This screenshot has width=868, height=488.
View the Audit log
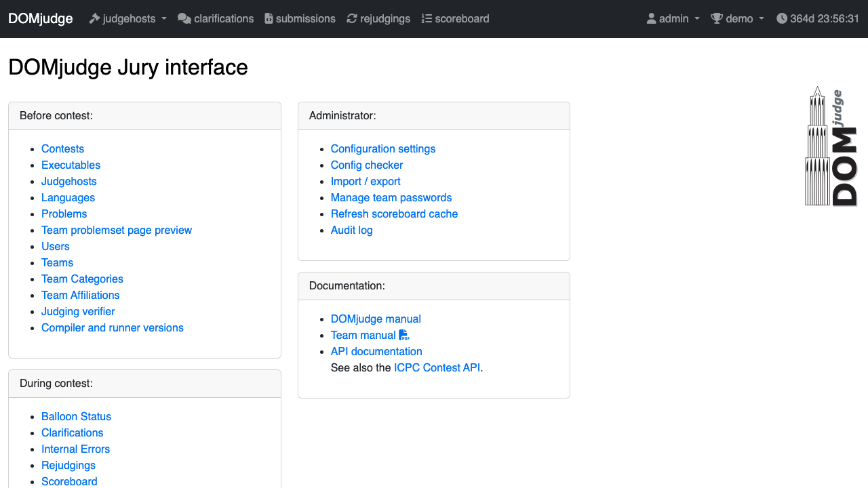pyautogui.click(x=352, y=230)
